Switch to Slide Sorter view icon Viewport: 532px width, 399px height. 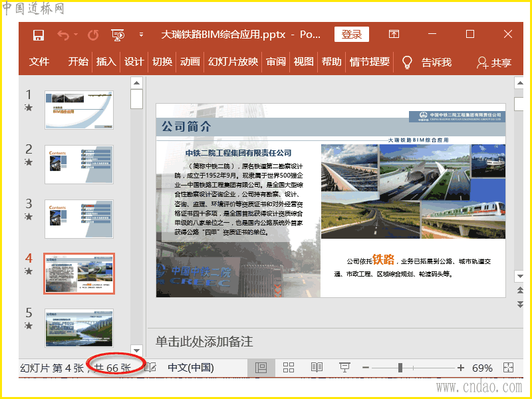[289, 368]
